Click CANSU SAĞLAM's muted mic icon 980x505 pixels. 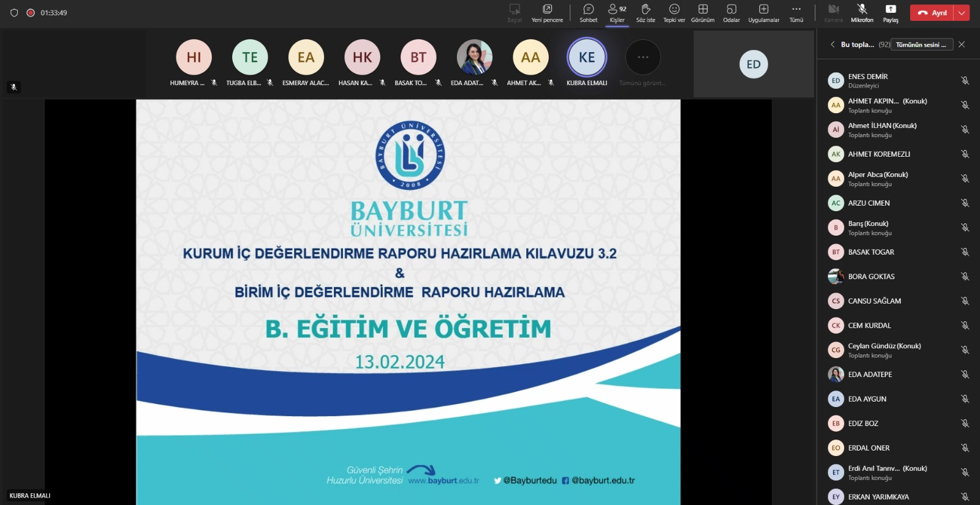click(965, 301)
